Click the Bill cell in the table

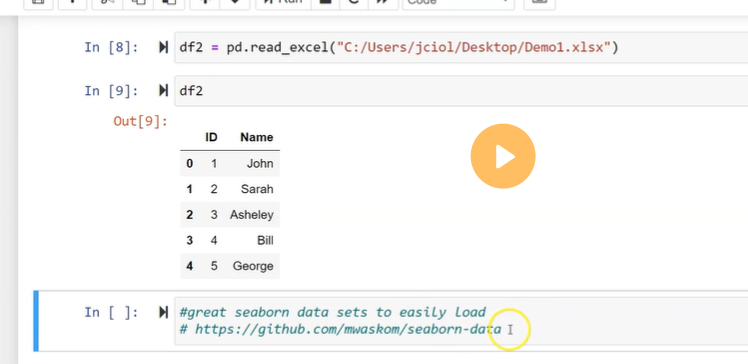[265, 240]
